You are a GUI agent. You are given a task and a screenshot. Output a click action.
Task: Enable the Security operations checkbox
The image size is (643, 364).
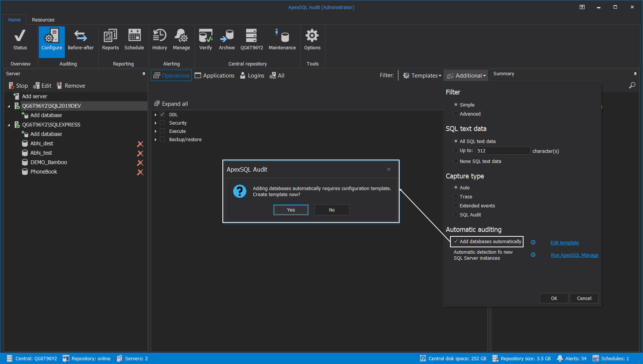click(x=162, y=123)
